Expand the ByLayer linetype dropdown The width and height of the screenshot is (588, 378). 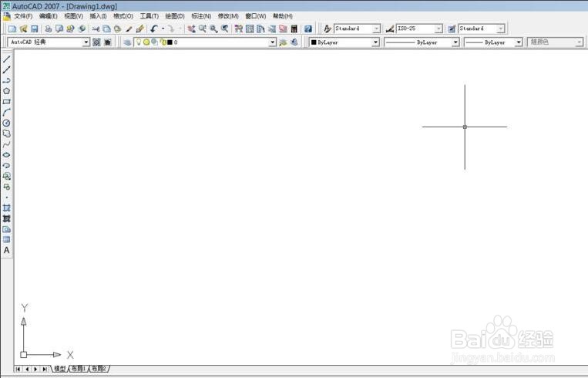(x=455, y=42)
